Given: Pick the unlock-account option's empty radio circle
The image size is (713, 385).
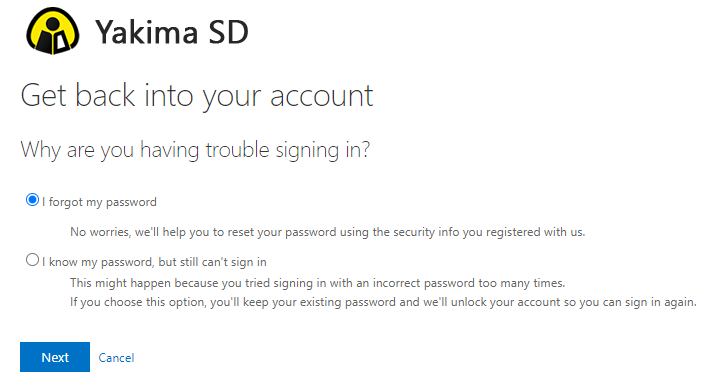Looking at the screenshot, I should pos(32,260).
